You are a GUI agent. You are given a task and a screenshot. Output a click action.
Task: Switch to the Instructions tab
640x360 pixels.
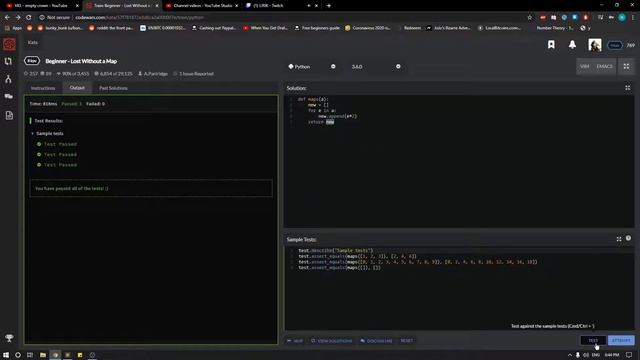click(x=43, y=88)
